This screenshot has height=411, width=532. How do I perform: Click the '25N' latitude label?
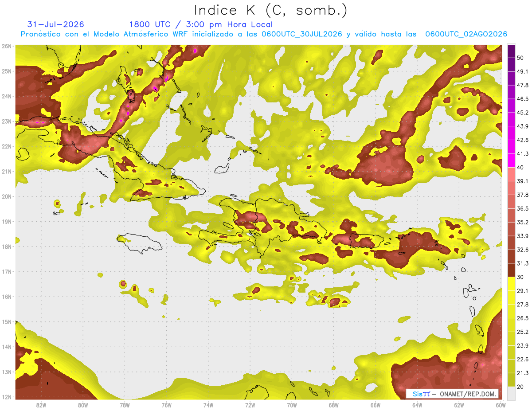(7, 71)
